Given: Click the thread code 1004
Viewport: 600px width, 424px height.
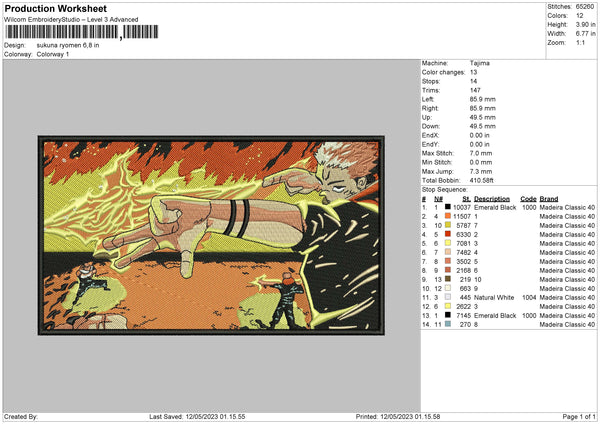Looking at the screenshot, I should pos(529,297).
